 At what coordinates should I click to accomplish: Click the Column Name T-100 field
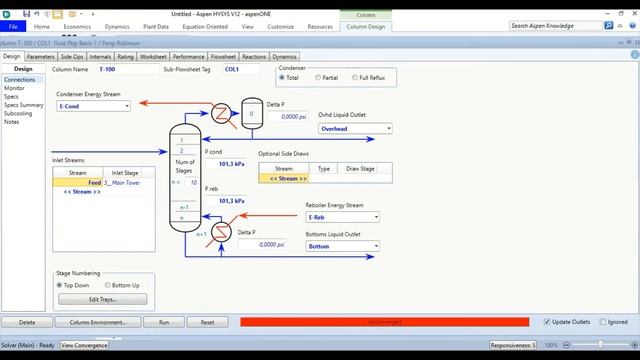click(x=128, y=69)
